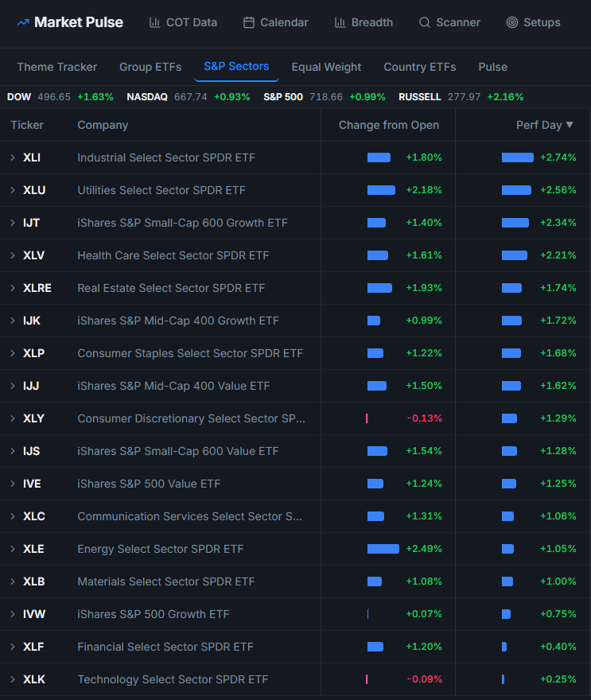591x700 pixels.
Task: Click Health Care Select Sector SPDR ETF
Action: 173,255
